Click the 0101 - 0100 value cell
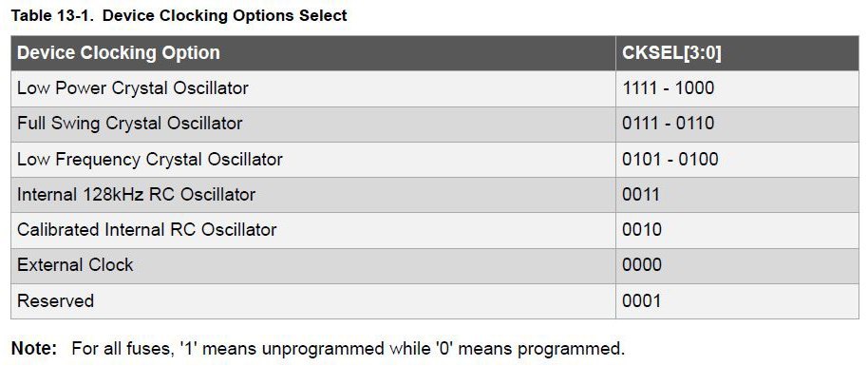This screenshot has height=366, width=868. click(737, 159)
